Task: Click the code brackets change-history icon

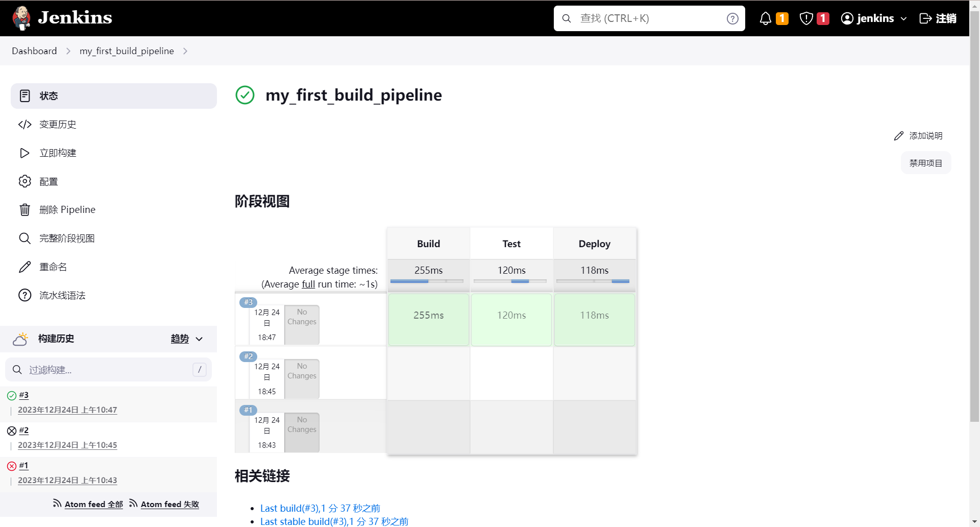Action: 24,125
